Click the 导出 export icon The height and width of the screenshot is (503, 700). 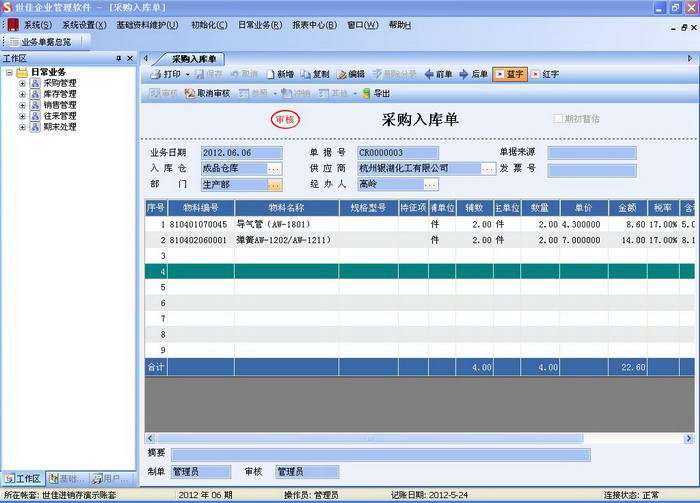tap(367, 93)
